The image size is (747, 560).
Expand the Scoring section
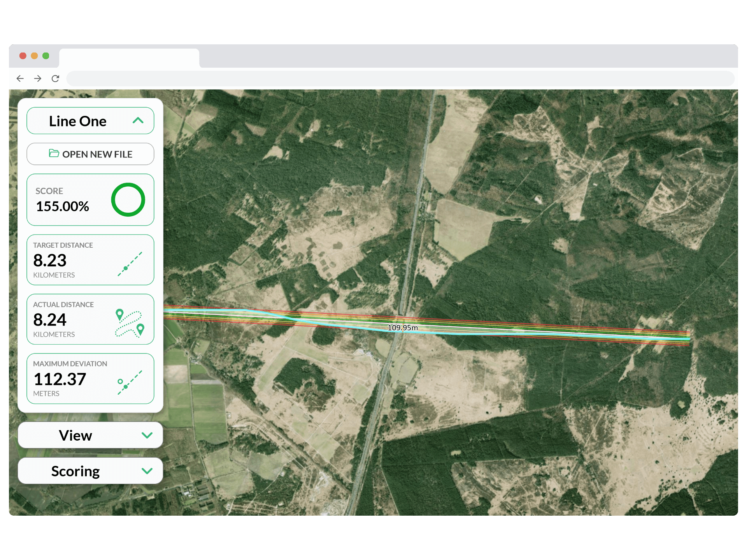coord(147,471)
